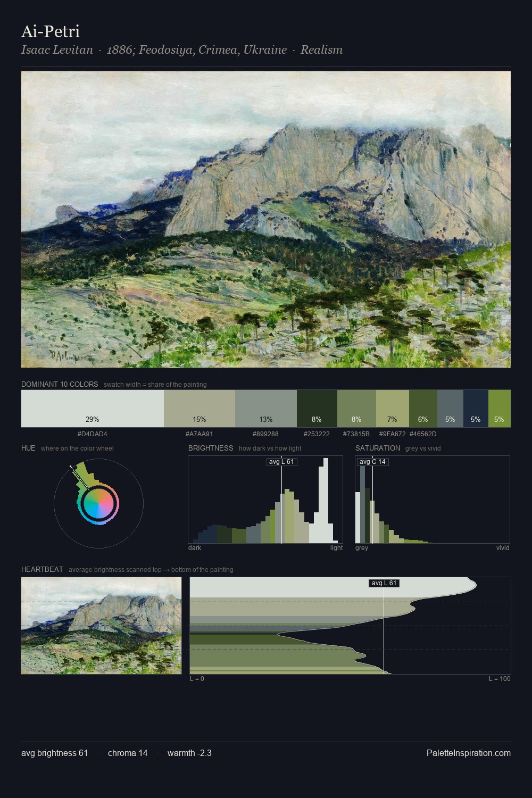Click the Ai-Petri title heading
Viewport: 532px width, 798px height.
point(51,31)
